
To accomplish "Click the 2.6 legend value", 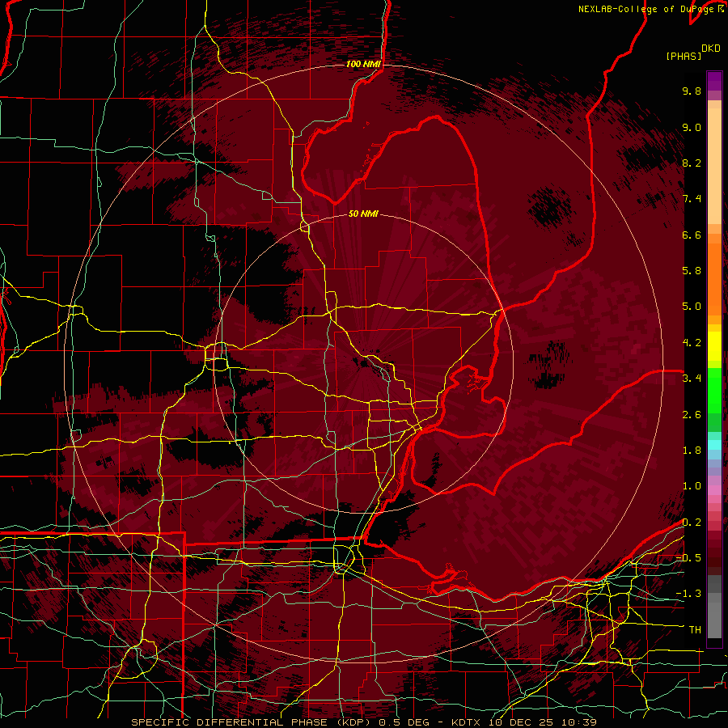I will pos(692,415).
